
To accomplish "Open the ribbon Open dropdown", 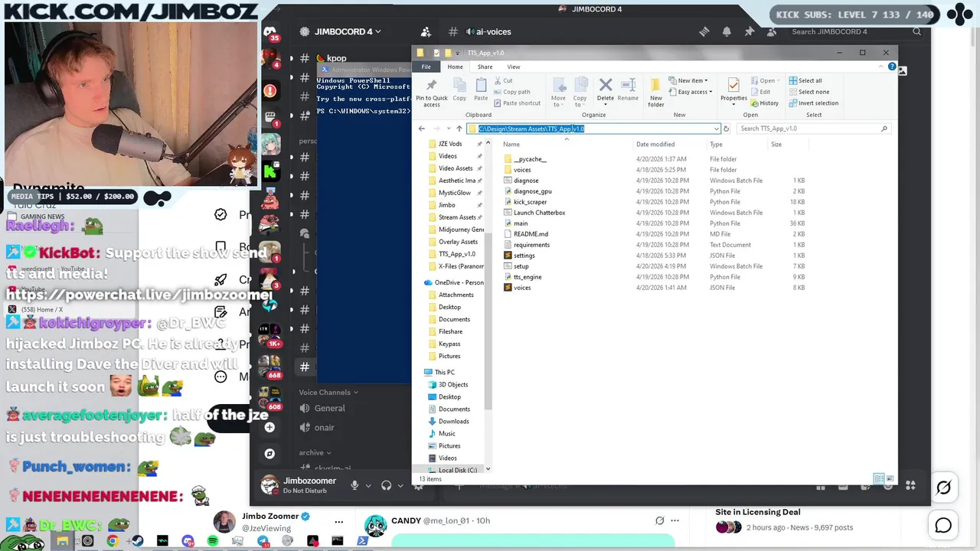I will point(763,80).
